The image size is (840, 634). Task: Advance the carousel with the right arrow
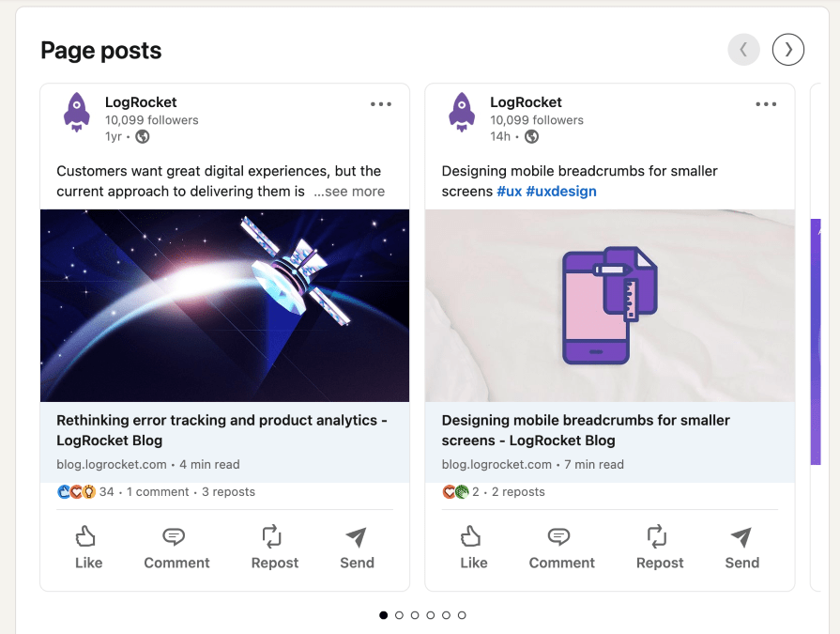(x=788, y=49)
